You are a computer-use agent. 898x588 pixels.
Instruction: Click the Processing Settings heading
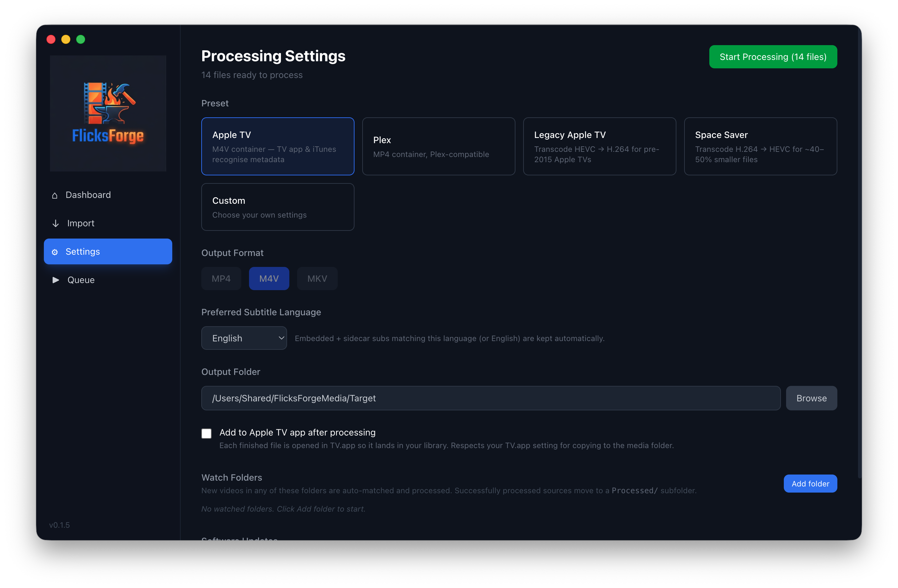pyautogui.click(x=274, y=56)
